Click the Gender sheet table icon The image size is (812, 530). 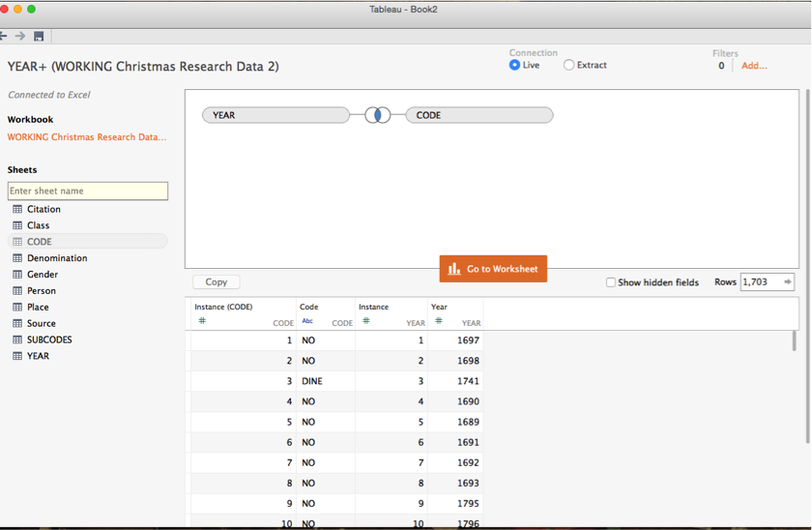(17, 275)
